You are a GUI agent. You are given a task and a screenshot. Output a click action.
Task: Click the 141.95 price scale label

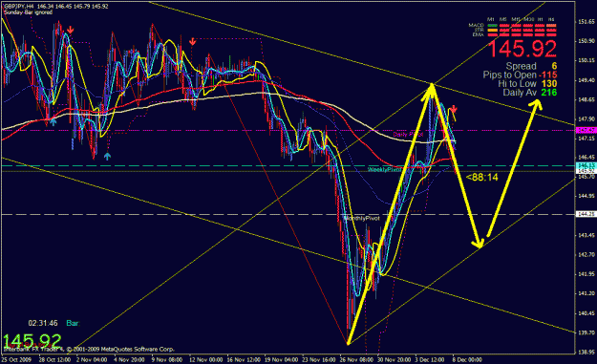click(x=586, y=274)
